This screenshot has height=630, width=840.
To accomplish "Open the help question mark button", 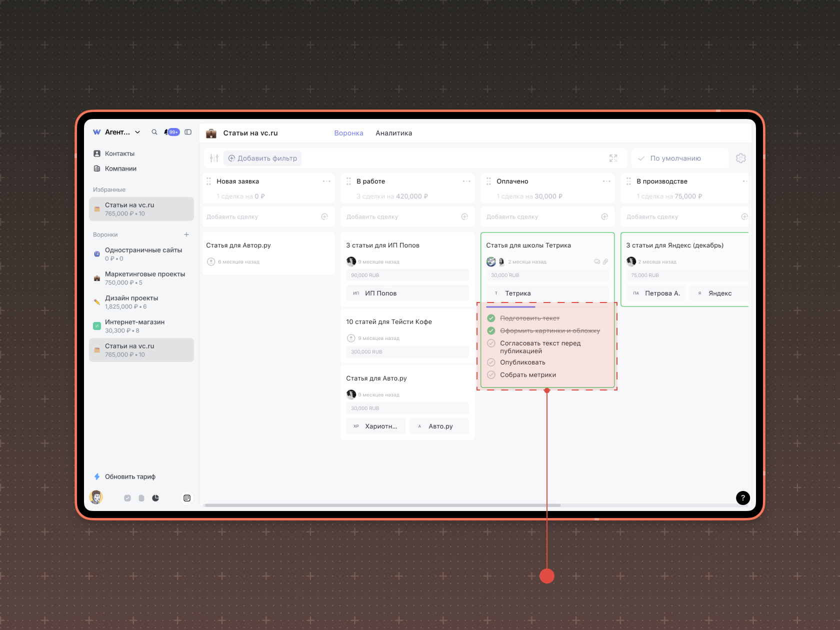I will 742,497.
